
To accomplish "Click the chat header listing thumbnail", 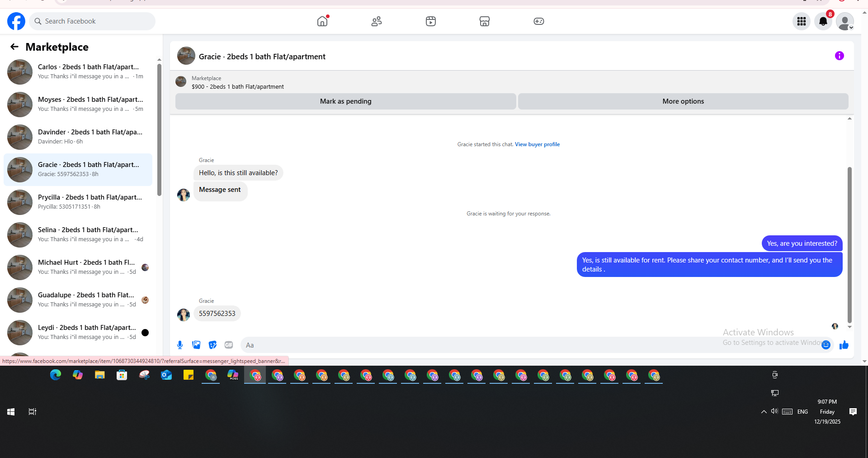I will click(186, 56).
